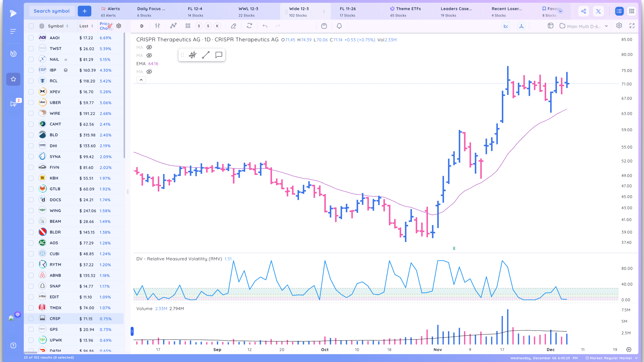
Task: Click the watchlist horizontal scrollbar thumb
Action: point(31,353)
